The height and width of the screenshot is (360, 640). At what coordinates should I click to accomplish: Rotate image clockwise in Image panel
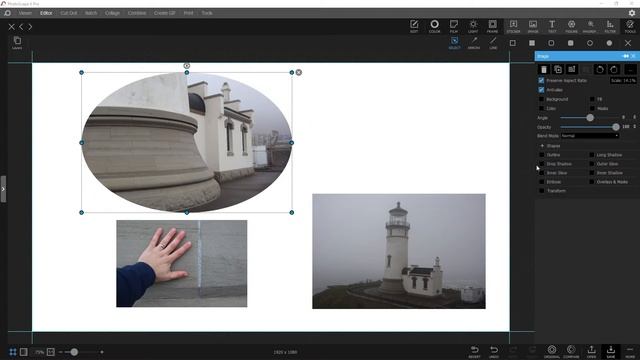[613, 69]
